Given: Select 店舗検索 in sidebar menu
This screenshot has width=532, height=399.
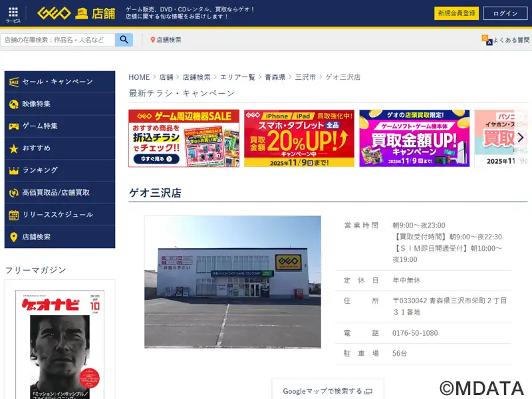Looking at the screenshot, I should tap(60, 237).
